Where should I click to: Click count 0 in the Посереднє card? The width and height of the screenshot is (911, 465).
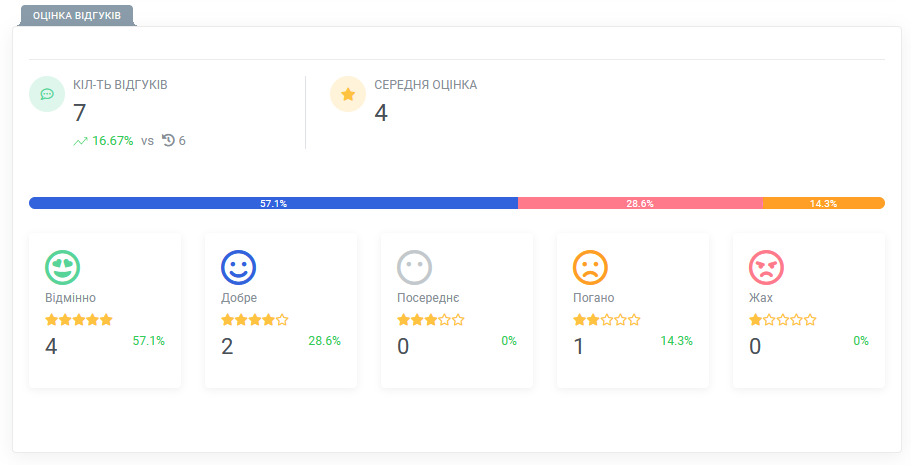pyautogui.click(x=403, y=346)
